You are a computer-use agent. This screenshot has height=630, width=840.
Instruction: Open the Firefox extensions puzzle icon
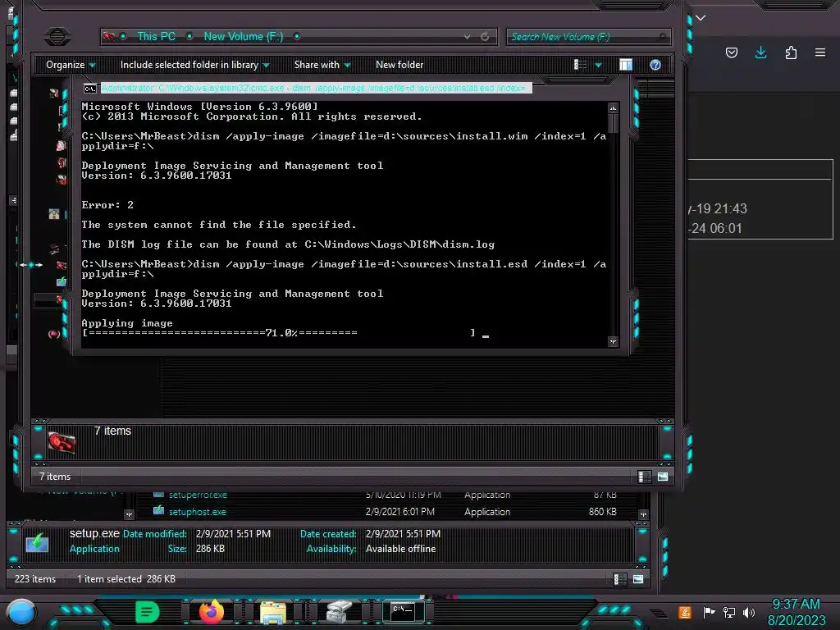click(x=791, y=52)
